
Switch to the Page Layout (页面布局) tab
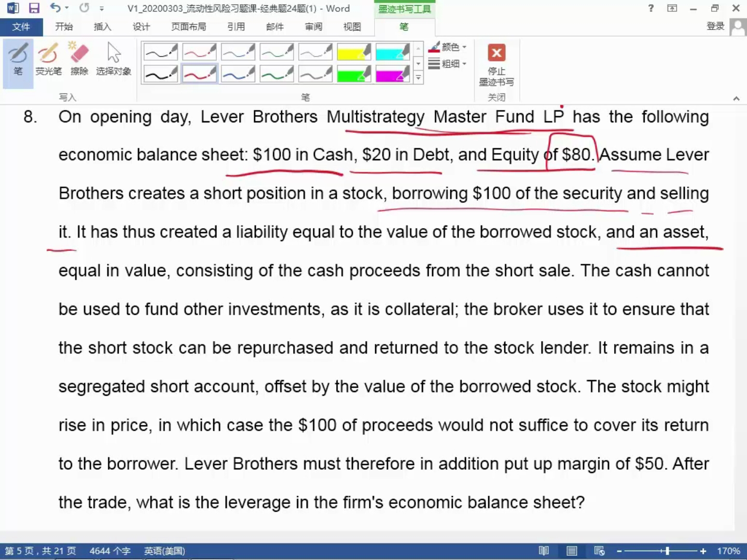[189, 27]
